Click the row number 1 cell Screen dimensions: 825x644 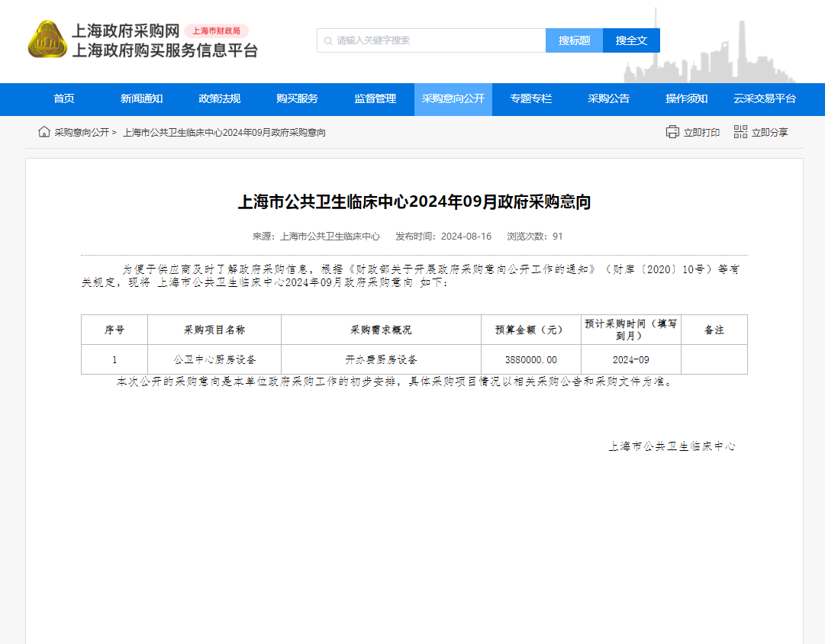[114, 360]
